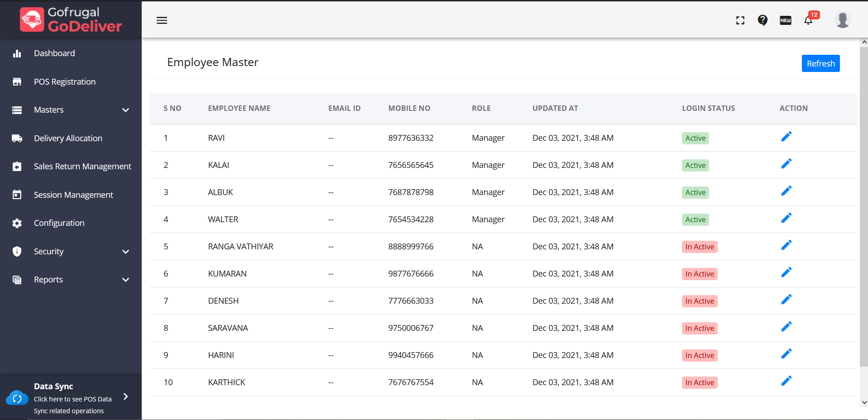The height and width of the screenshot is (420, 868).
Task: Click the scrollbar down arrow
Action: point(864,402)
